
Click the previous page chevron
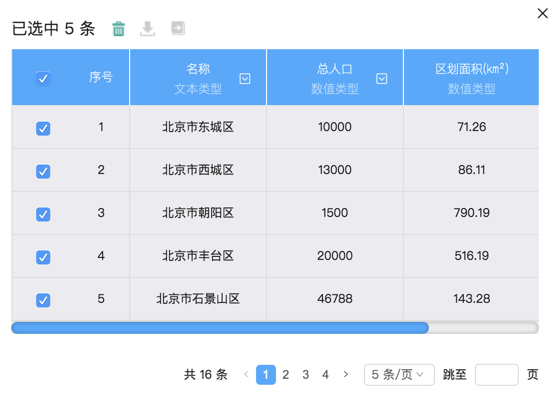(x=246, y=374)
